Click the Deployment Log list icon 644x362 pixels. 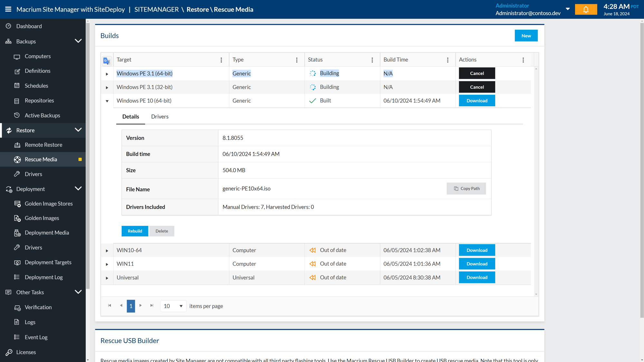point(17,277)
